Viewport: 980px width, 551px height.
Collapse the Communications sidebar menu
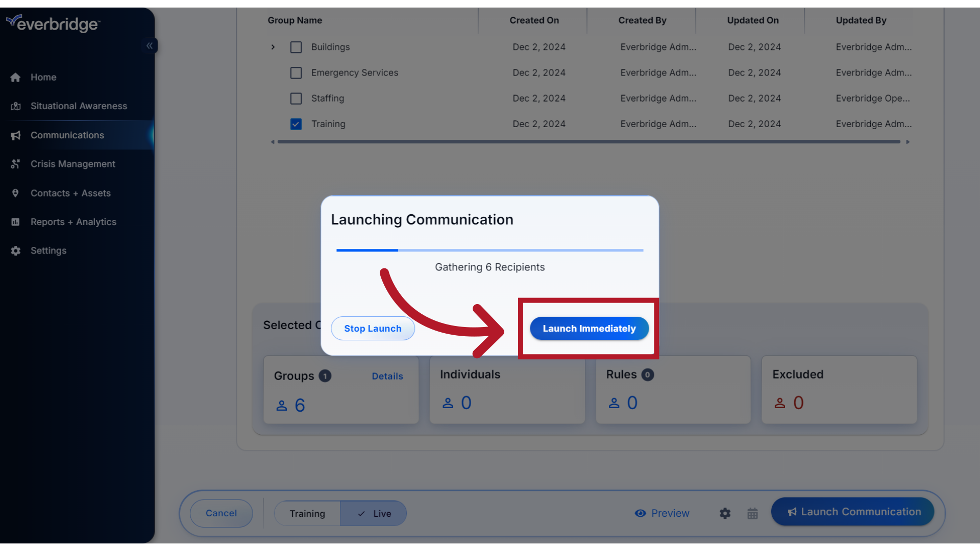(x=150, y=46)
